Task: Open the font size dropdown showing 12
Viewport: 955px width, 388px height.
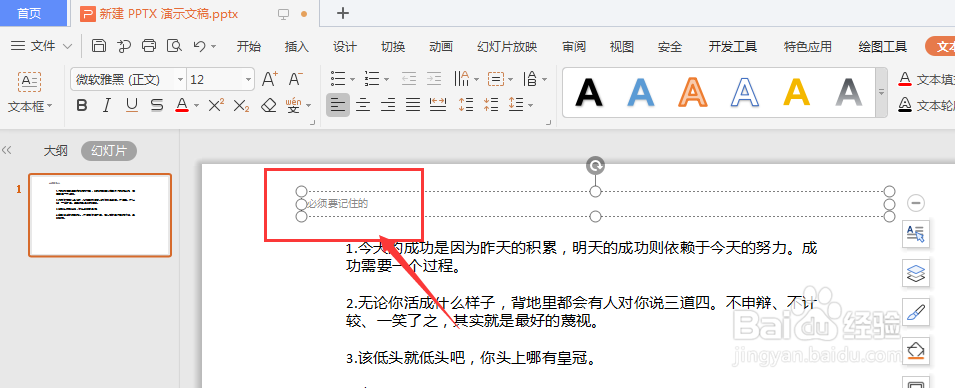Action: [x=248, y=80]
